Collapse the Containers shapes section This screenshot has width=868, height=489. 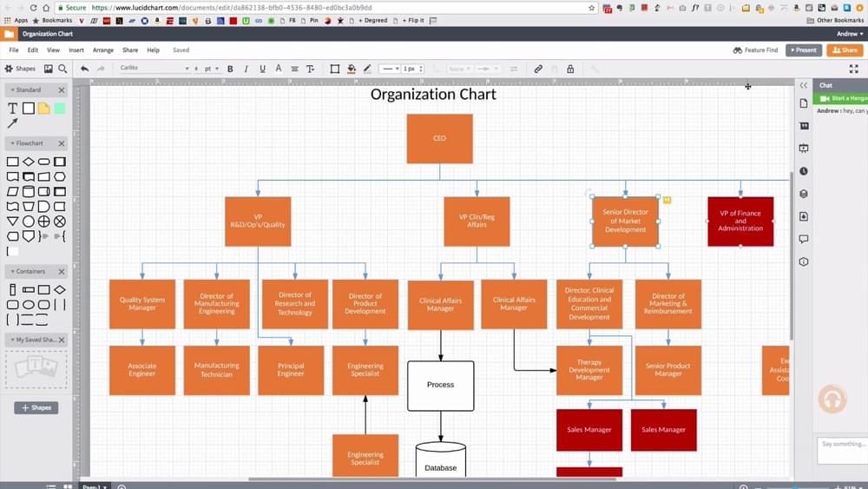coord(62,272)
